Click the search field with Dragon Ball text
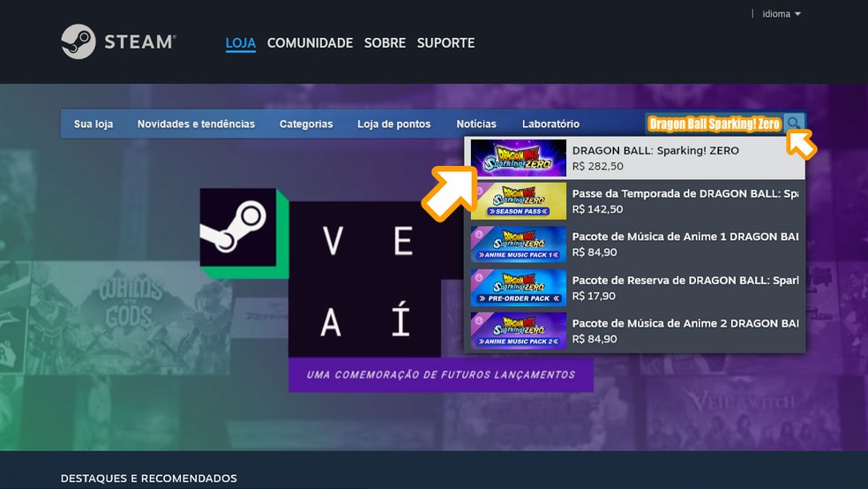The image size is (868, 489). [x=715, y=124]
